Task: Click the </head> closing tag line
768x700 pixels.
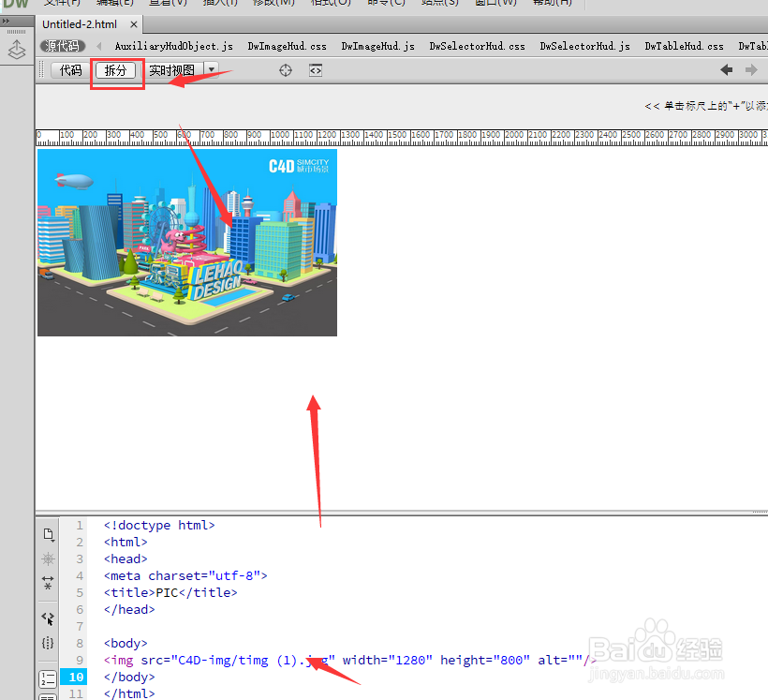Action: click(129, 610)
